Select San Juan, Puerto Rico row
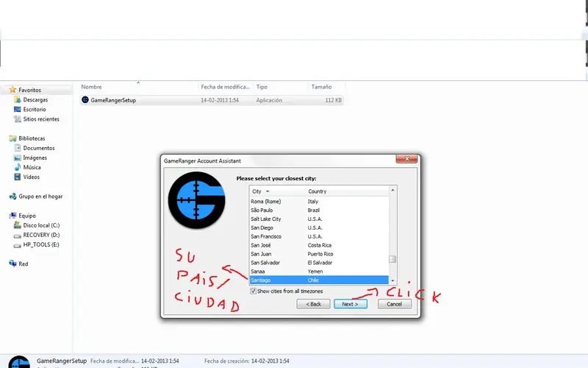The height and width of the screenshot is (368, 588). 319,254
